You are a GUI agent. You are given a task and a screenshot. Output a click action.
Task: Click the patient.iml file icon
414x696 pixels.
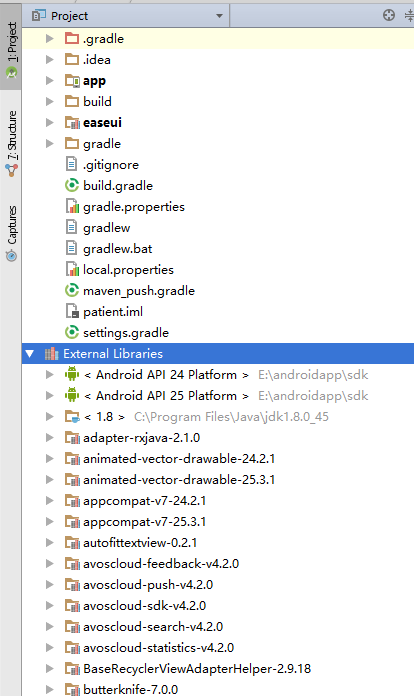point(72,311)
